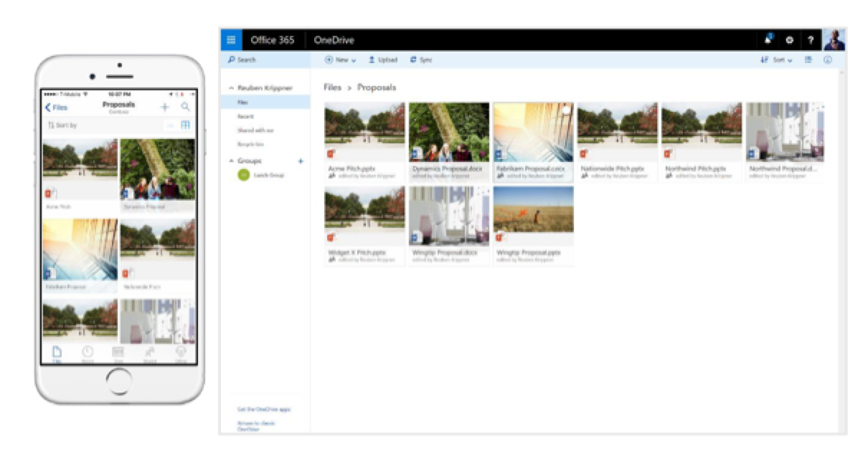The image size is (868, 450).
Task: Click the help question mark icon
Action: [x=811, y=40]
